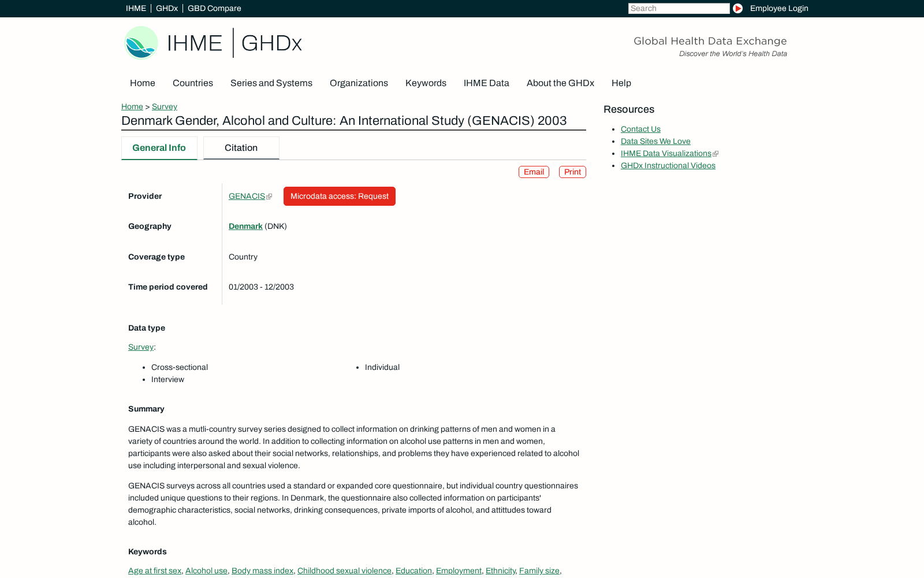Viewport: 924px width, 578px height.
Task: Click the 'Individual' list item
Action: coord(382,367)
